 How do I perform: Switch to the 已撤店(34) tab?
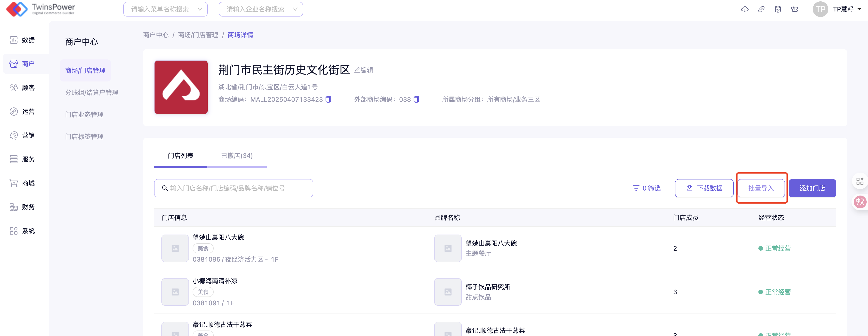(237, 156)
